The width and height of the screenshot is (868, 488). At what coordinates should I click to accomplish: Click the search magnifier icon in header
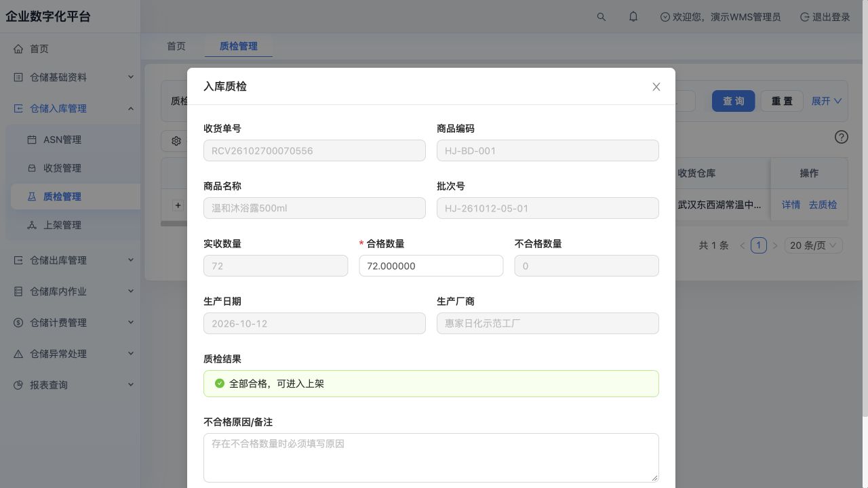[x=601, y=17]
